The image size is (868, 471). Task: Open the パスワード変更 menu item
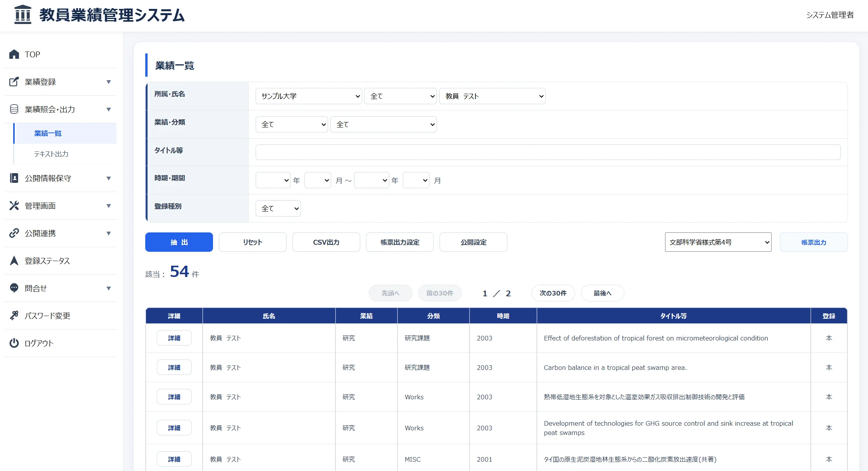(61, 316)
